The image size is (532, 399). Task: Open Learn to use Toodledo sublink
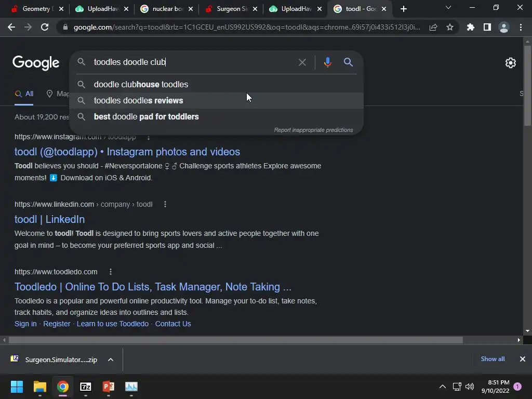point(113,324)
